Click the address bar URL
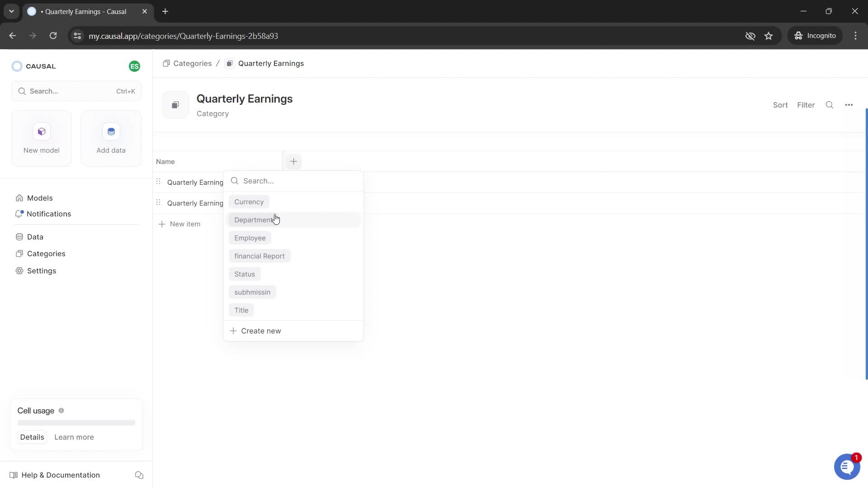 pyautogui.click(x=183, y=36)
